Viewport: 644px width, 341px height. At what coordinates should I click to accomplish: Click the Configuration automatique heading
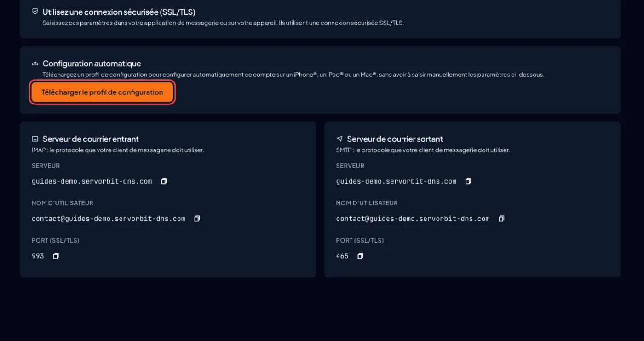pyautogui.click(x=92, y=64)
